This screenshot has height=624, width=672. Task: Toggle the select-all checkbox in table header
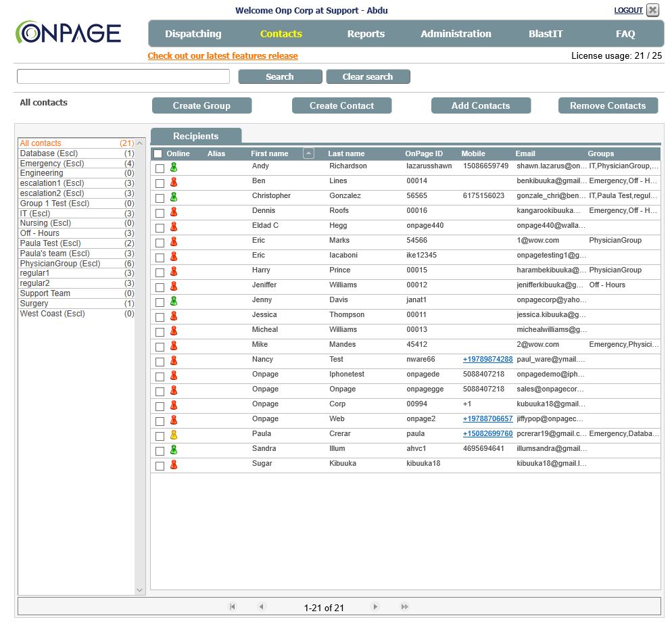(158, 153)
